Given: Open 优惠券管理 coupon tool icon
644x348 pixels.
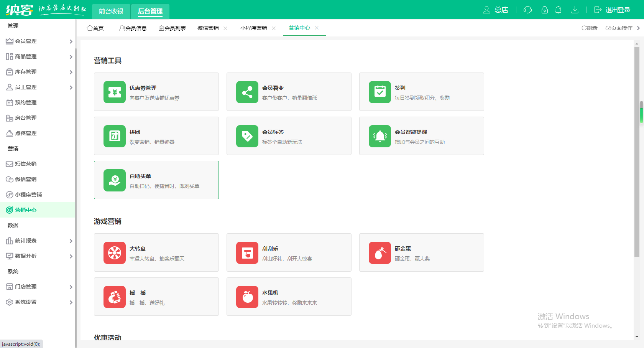Looking at the screenshot, I should coord(114,92).
